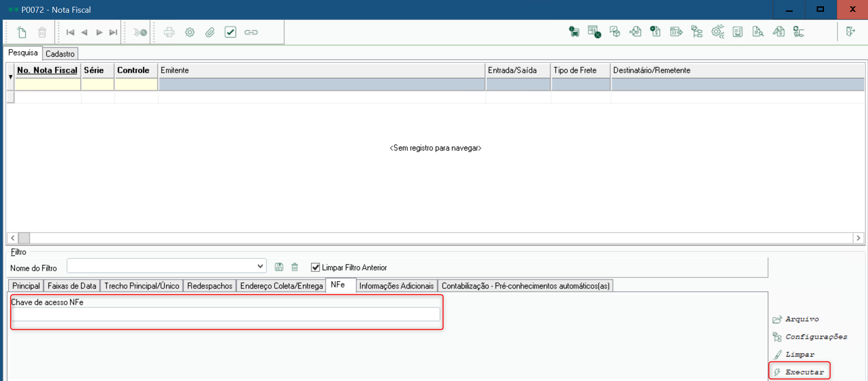Image resolution: width=868 pixels, height=381 pixels.
Task: Click the document magnifier search icon
Action: (758, 31)
